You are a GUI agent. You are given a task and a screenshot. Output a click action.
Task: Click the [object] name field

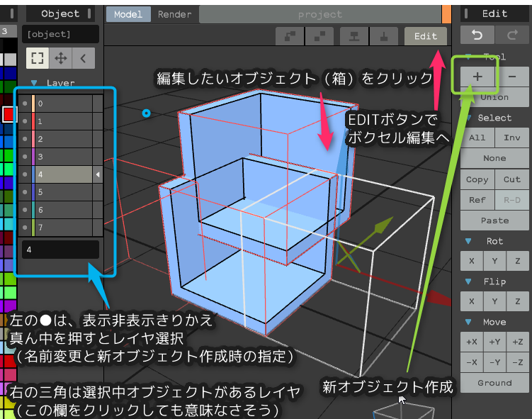(60, 34)
